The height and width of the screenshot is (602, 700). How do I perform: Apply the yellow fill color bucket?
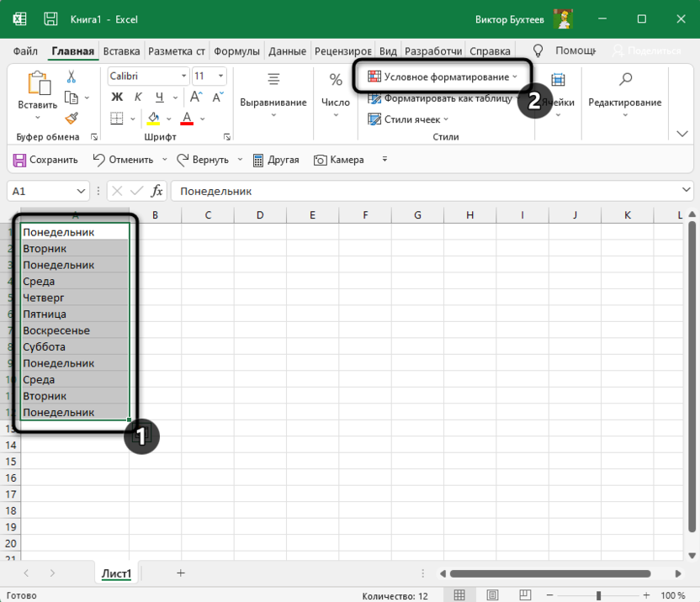[154, 119]
